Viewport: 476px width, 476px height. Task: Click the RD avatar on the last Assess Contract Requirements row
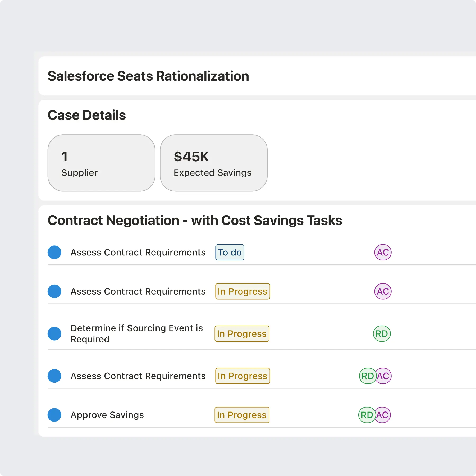coord(367,376)
